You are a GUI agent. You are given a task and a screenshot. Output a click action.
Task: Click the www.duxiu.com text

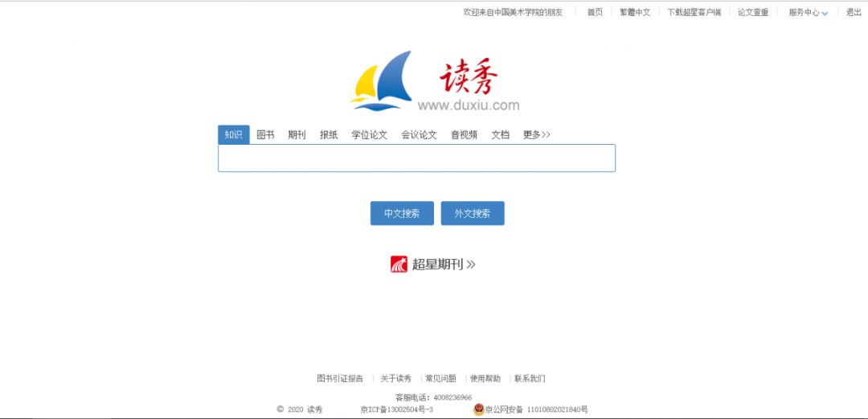point(469,105)
